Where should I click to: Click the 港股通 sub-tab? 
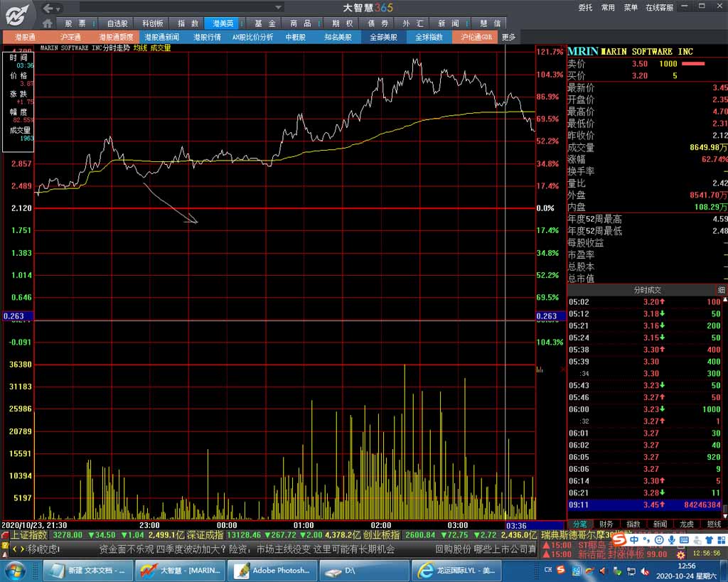(x=25, y=37)
